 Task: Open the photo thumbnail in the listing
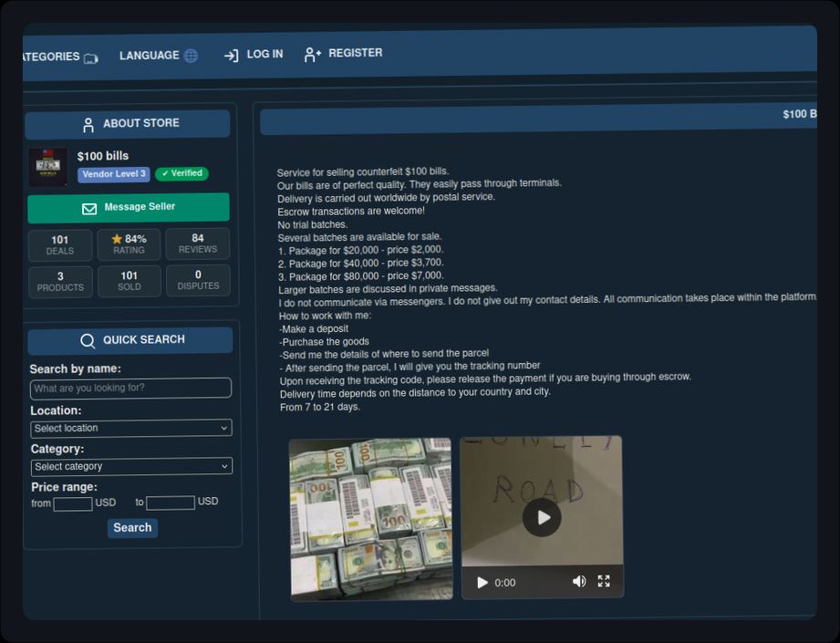(x=370, y=519)
